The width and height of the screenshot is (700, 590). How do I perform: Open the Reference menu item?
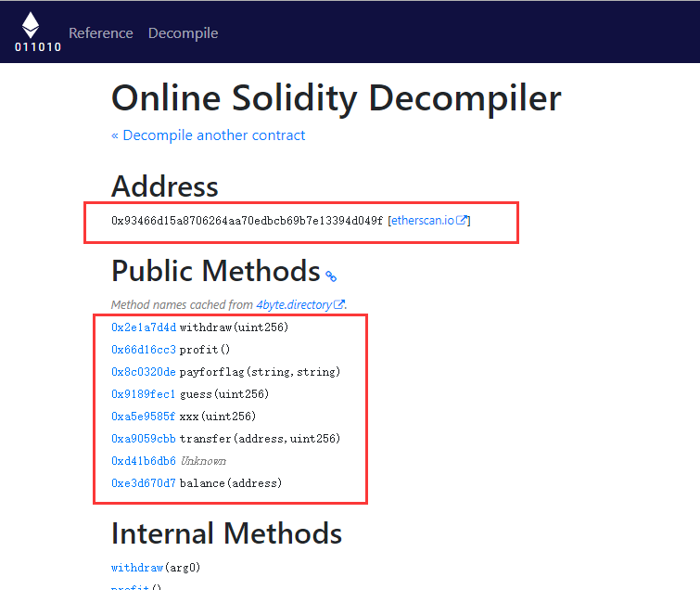pyautogui.click(x=101, y=33)
